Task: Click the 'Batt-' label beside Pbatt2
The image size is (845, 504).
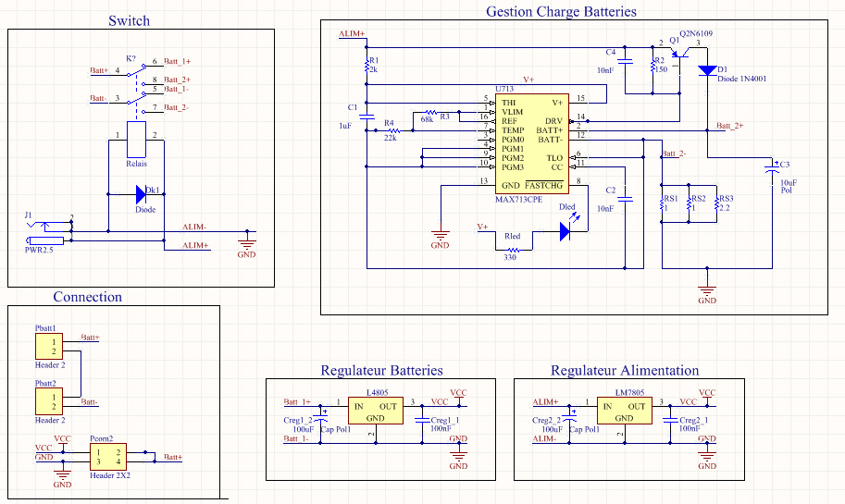Action: [x=90, y=401]
